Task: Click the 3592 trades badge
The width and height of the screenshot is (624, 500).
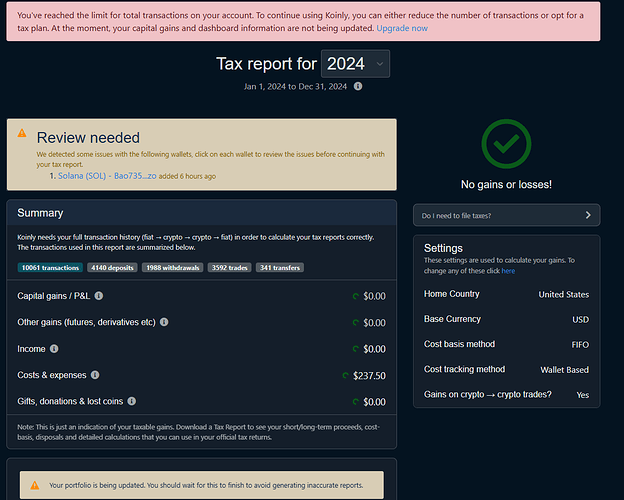Action: tap(230, 268)
